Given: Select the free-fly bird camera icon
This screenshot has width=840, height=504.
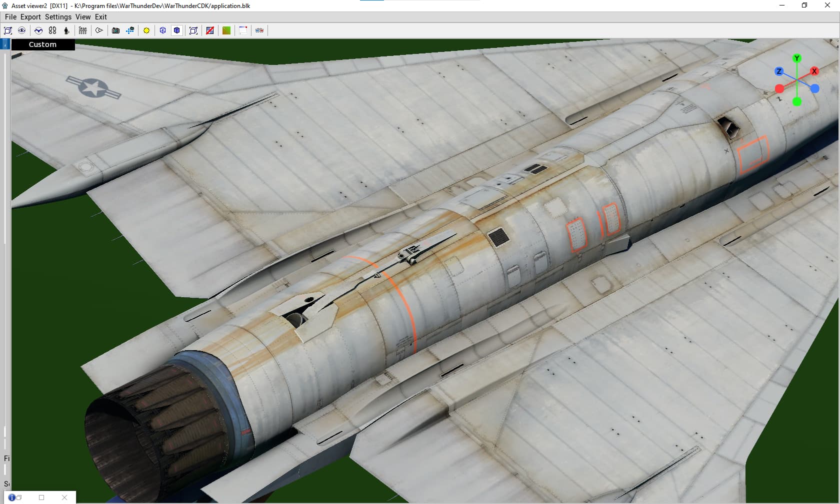Looking at the screenshot, I should point(38,30).
